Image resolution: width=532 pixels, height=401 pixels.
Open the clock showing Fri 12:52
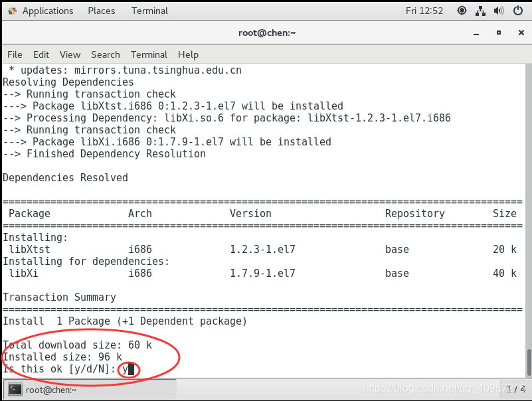[424, 11]
